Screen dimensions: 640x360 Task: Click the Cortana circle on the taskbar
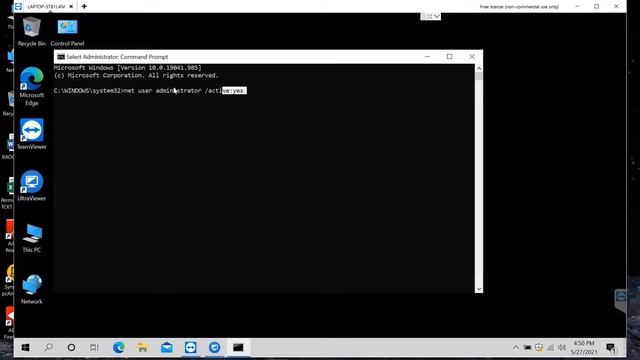coord(71,347)
